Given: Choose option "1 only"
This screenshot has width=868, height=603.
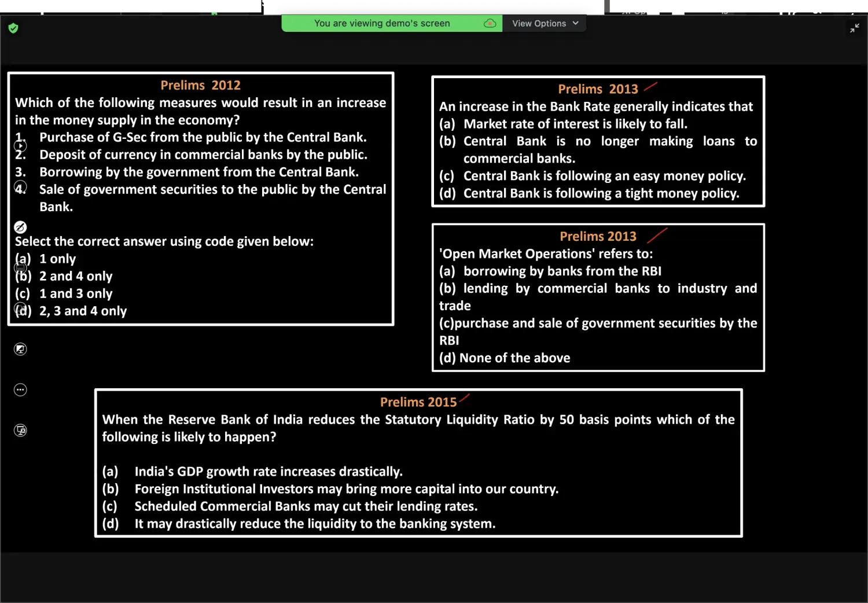Looking at the screenshot, I should point(57,259).
